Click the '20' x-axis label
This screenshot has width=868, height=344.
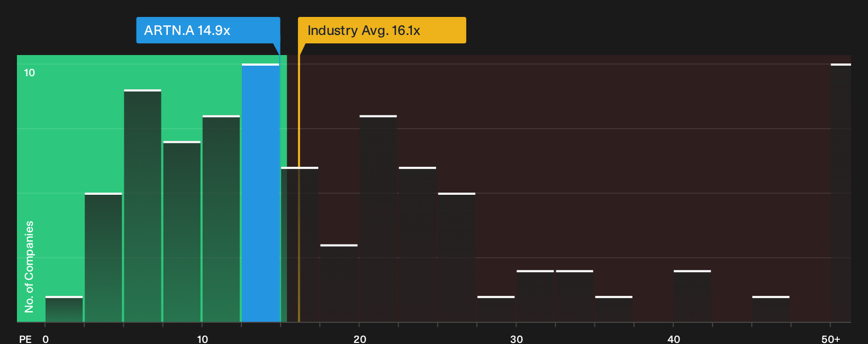[x=360, y=339]
